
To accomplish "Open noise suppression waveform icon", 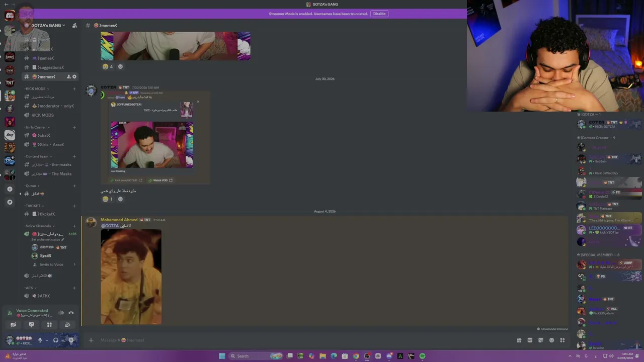I will coord(61,313).
